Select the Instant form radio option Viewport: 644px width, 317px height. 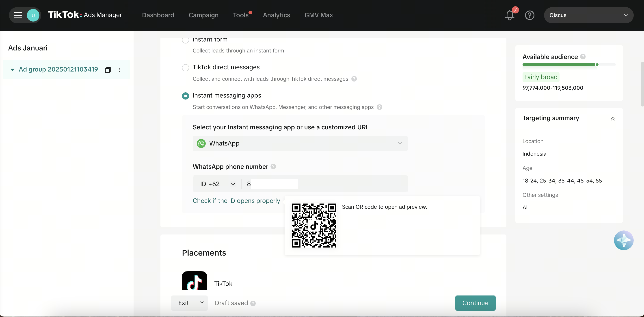point(186,40)
